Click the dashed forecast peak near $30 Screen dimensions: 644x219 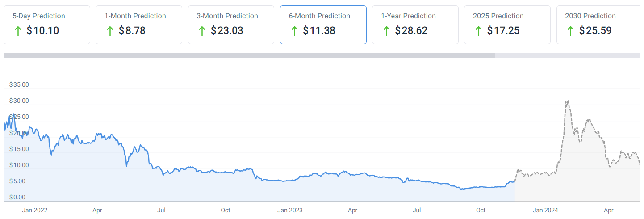(567, 101)
